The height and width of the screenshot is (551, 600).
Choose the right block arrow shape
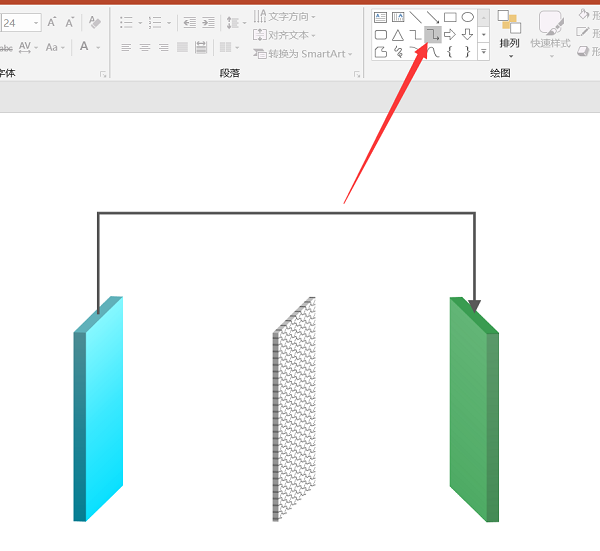pyautogui.click(x=450, y=35)
